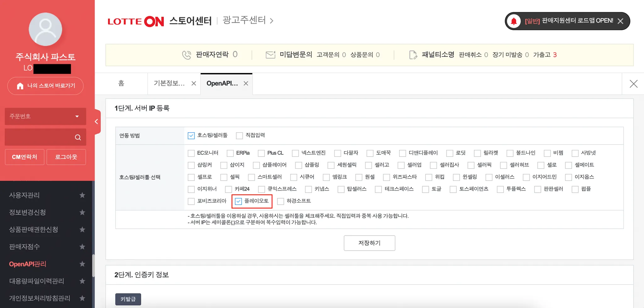Viewport: 644px width, 308px height.
Task: Close all tabs with the large X
Action: tap(634, 84)
